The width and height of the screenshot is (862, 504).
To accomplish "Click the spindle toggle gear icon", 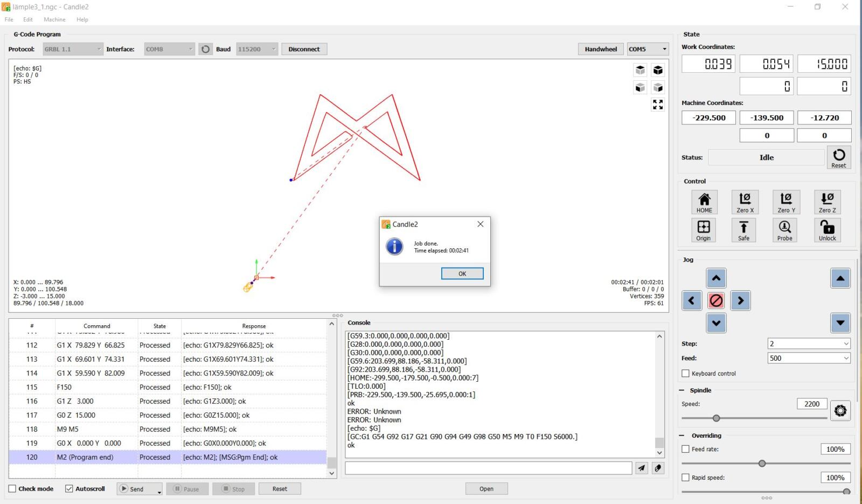I will pyautogui.click(x=840, y=411).
